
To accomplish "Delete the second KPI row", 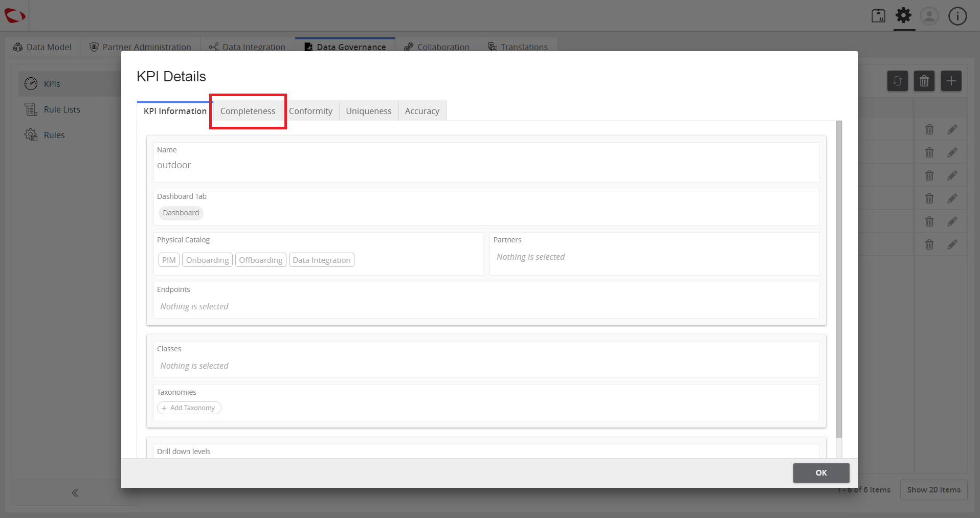I will [929, 153].
